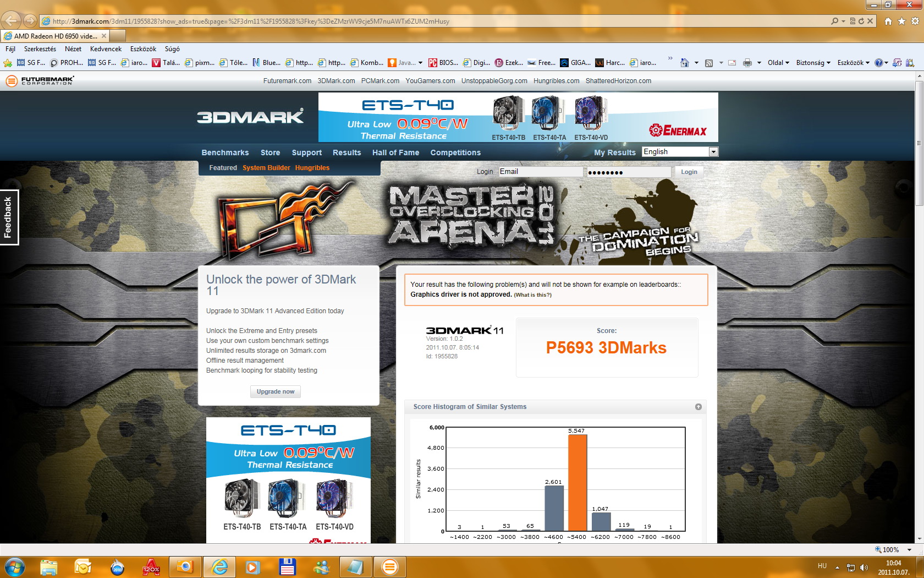Open Windows Media Player taskbar icon

[254, 567]
